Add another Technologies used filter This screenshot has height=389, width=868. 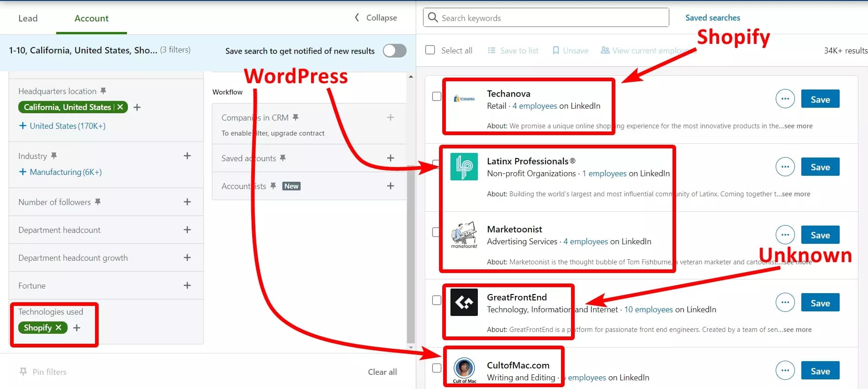click(77, 328)
